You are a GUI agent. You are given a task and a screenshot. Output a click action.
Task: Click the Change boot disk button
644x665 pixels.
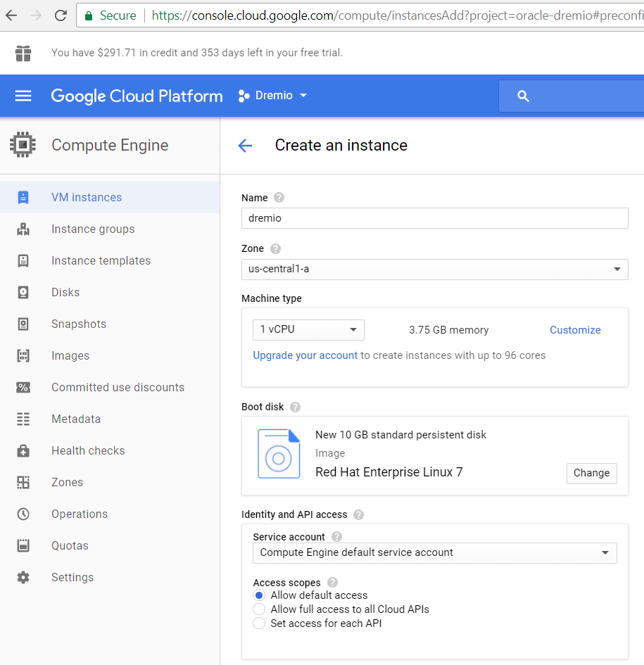coord(591,473)
